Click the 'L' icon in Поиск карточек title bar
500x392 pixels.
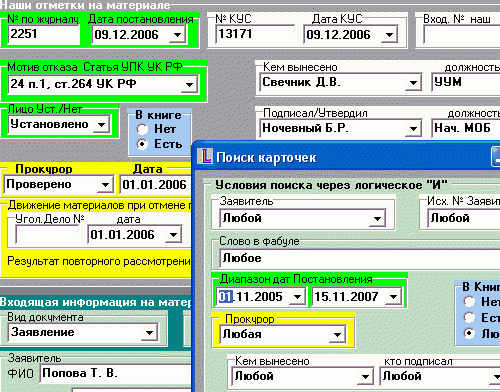point(205,156)
